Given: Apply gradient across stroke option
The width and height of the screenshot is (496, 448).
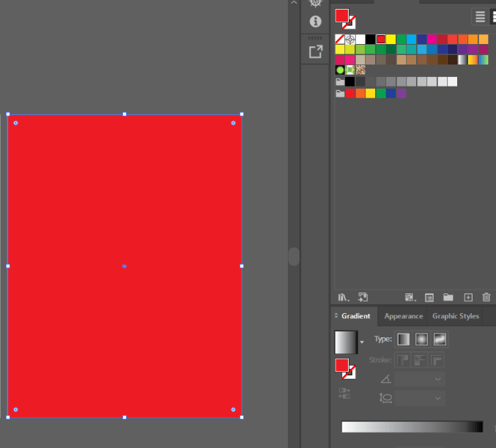Looking at the screenshot, I should point(436,360).
